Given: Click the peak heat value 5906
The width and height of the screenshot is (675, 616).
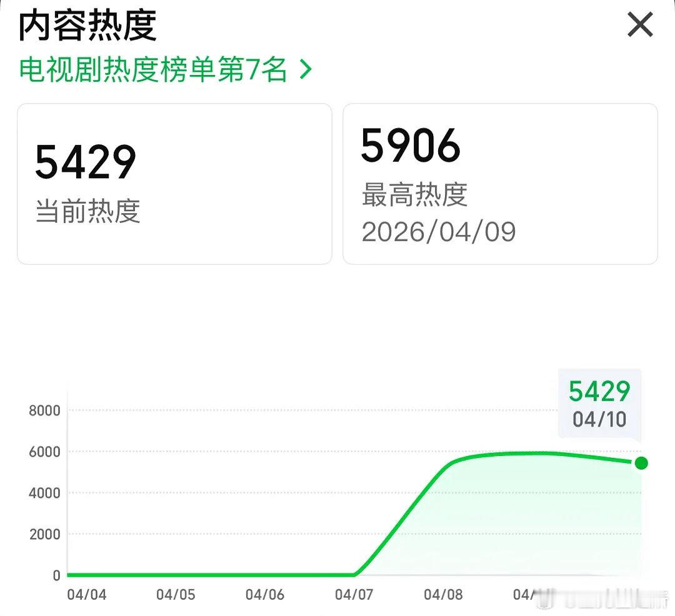Looking at the screenshot, I should (x=409, y=146).
